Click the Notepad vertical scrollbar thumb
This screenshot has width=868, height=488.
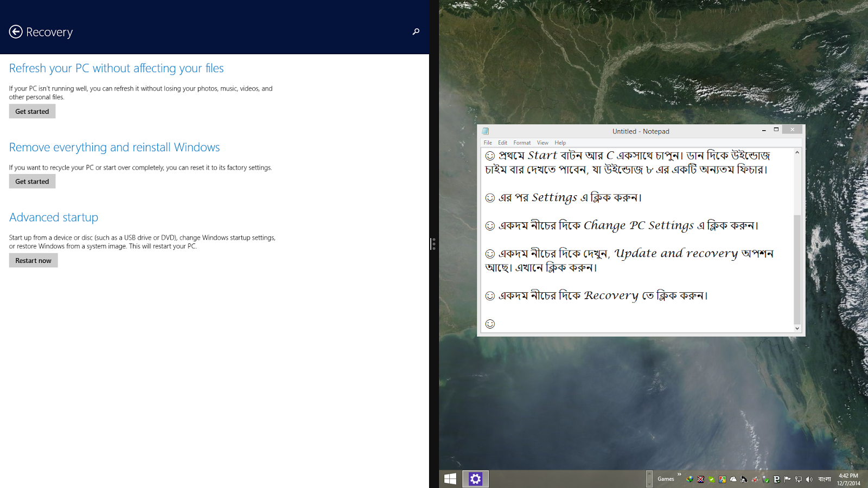tap(797, 269)
